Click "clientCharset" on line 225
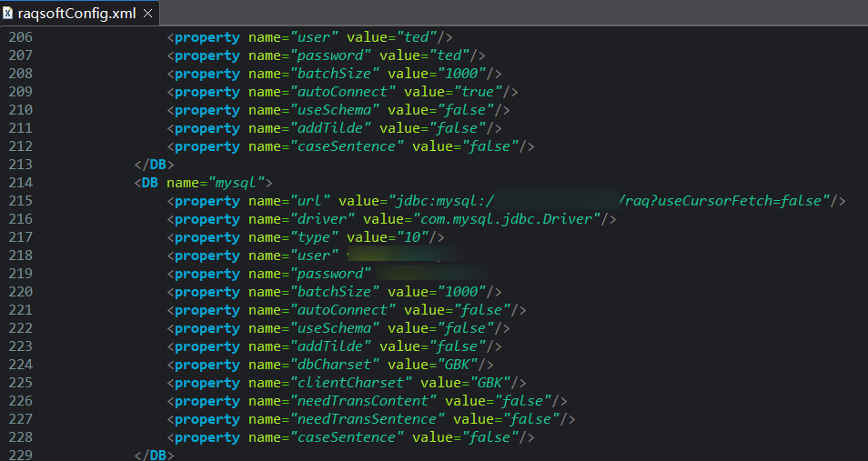Viewport: 868px width, 461px height. point(351,383)
